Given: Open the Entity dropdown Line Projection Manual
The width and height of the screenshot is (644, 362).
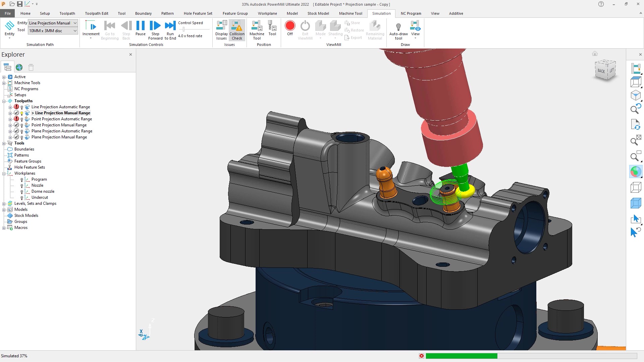Looking at the screenshot, I should (x=53, y=23).
